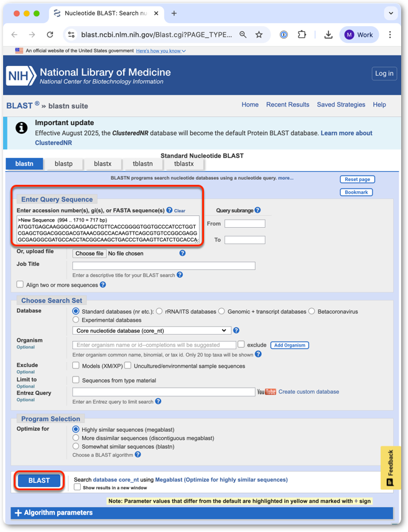Click the Choose file button

point(90,253)
